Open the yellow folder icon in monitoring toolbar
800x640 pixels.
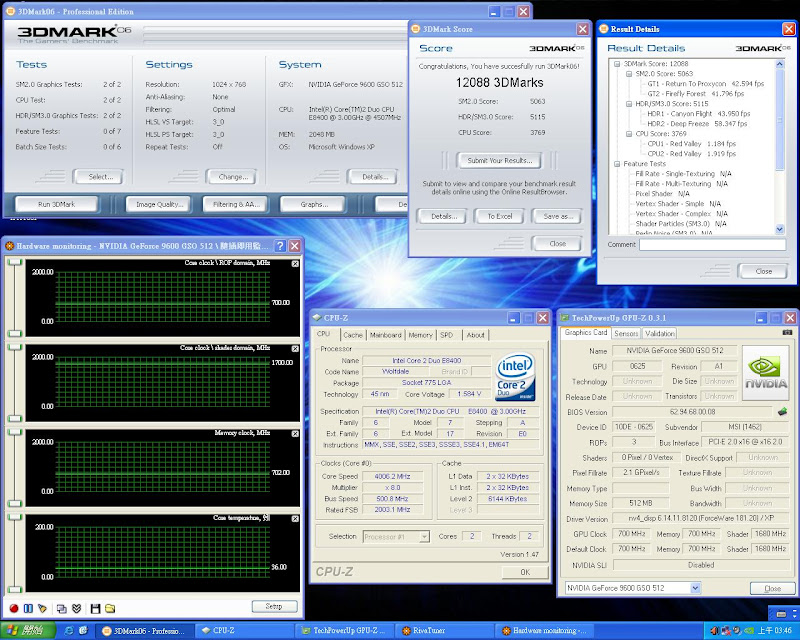[110, 608]
